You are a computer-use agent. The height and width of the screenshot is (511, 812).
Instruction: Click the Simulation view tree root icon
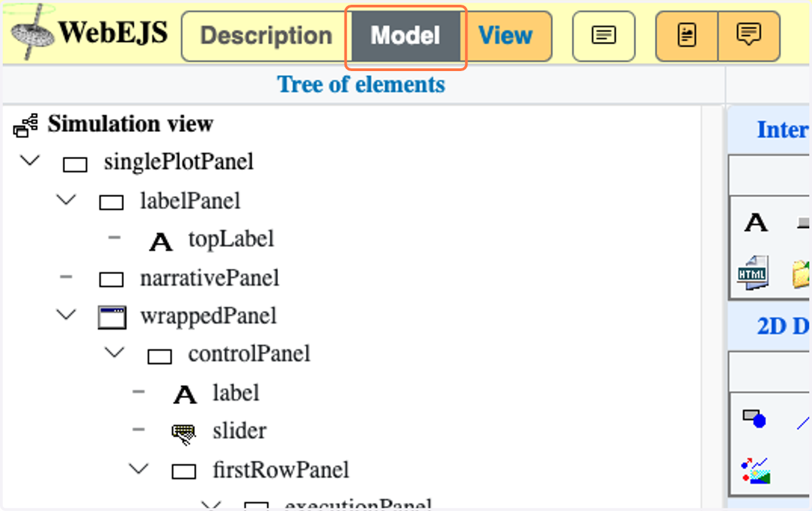pos(25,125)
